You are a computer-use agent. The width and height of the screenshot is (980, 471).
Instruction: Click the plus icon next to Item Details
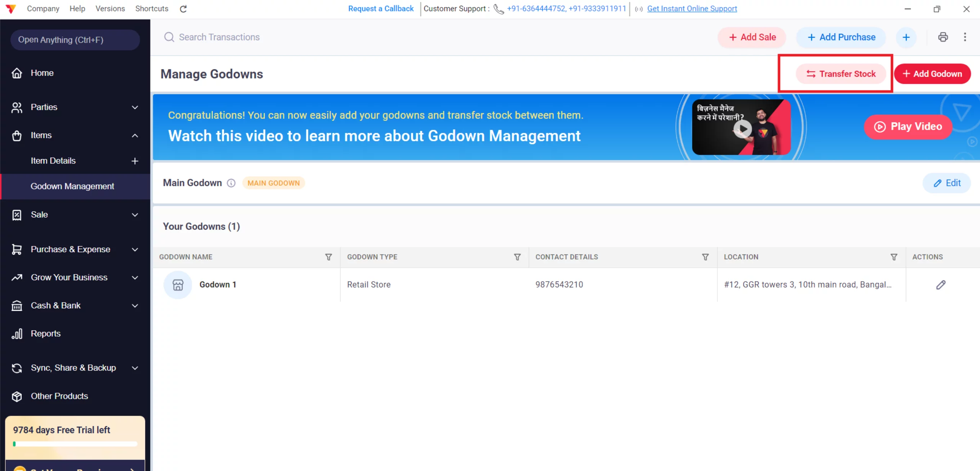tap(135, 161)
